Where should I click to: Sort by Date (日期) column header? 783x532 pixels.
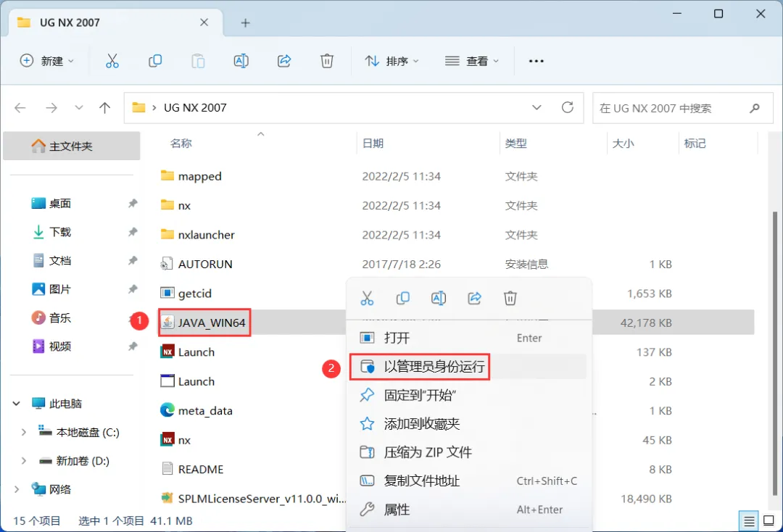coord(373,144)
